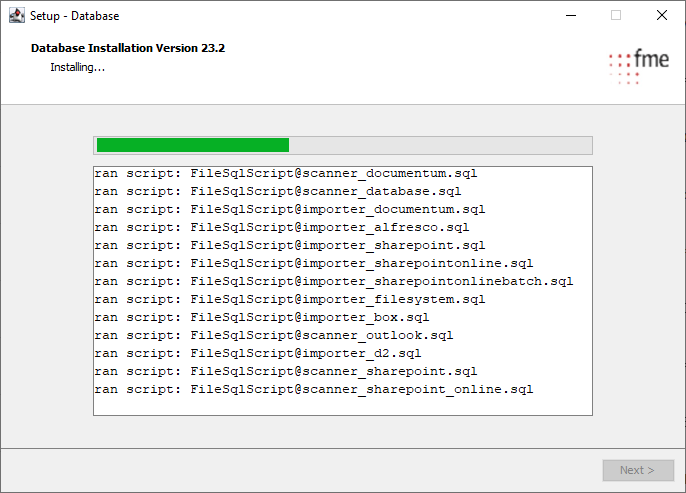686x493 pixels.
Task: Click the Next button
Action: click(637, 470)
